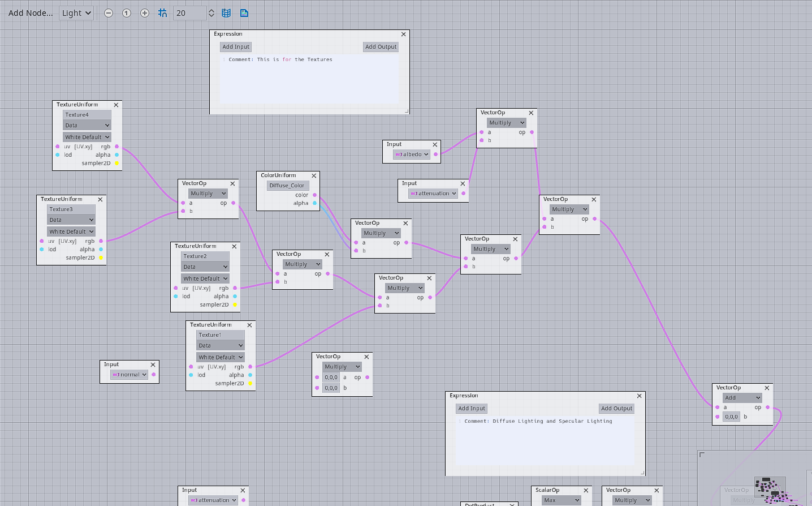This screenshot has height=506, width=812.
Task: Open Data dropdown on Texture4 node
Action: point(87,126)
